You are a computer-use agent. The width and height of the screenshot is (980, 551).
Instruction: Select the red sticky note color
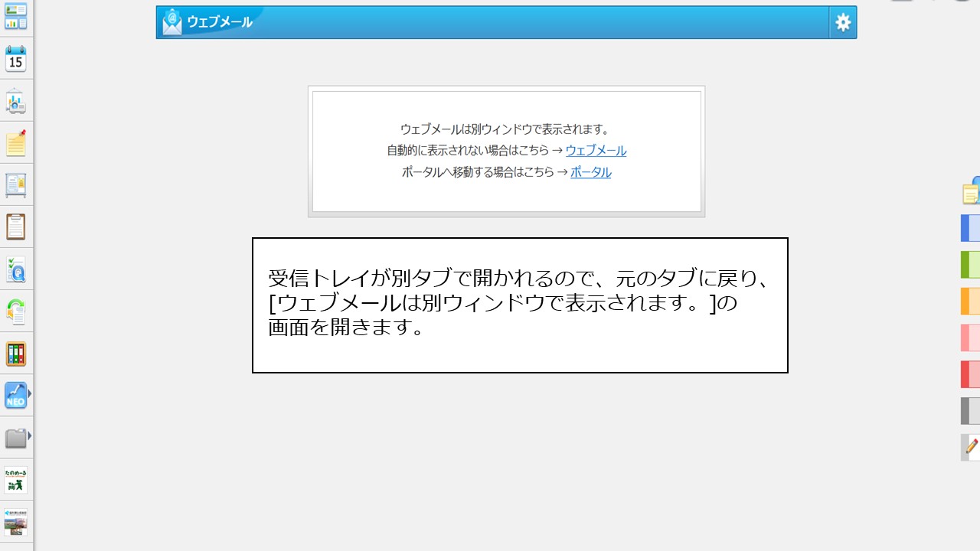click(971, 374)
